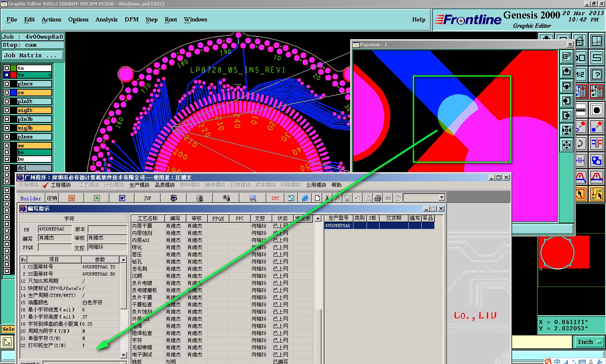Viewport: 606px width, 364px height.
Task: Click the Popview window copy icon at top
Action: pyautogui.click(x=566, y=56)
